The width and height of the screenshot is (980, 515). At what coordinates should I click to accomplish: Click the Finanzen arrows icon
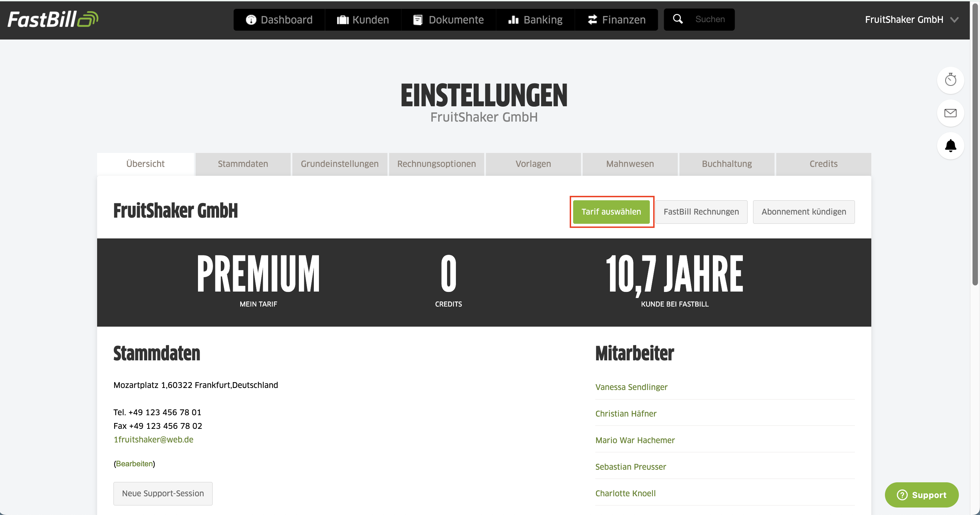click(592, 20)
